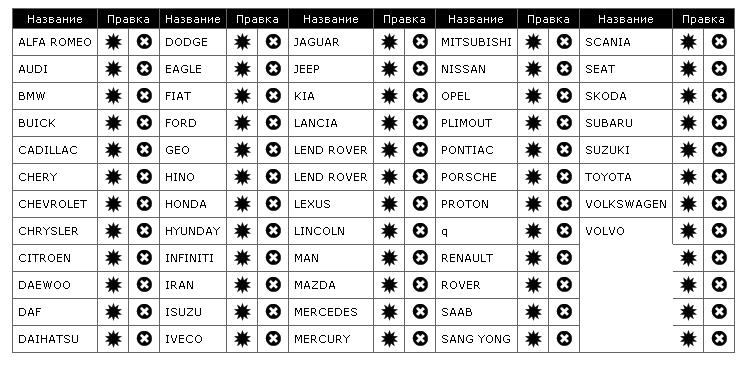Delete DAIHATSU using its cross icon

pos(144,339)
